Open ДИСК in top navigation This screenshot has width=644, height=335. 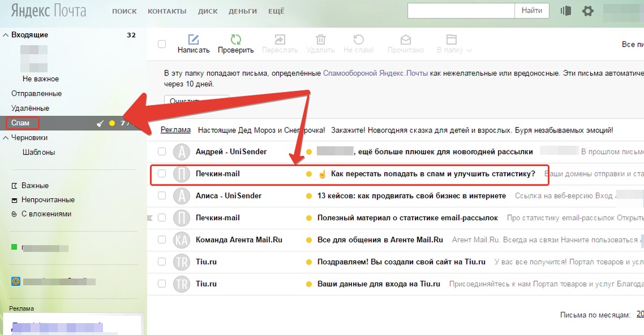pos(208,11)
